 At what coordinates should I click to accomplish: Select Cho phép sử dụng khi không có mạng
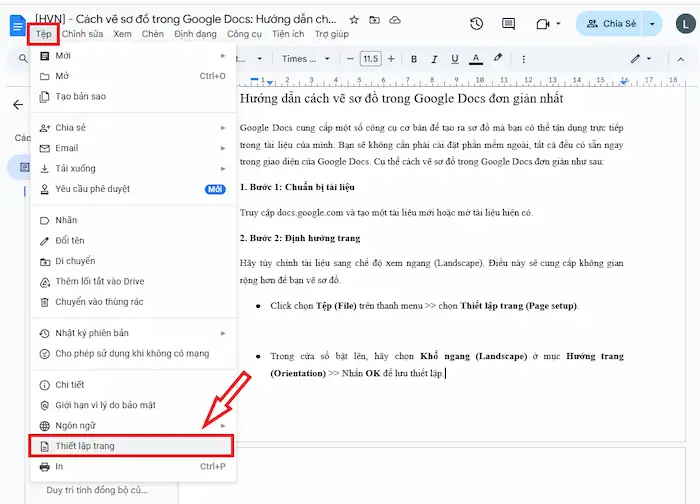(133, 354)
